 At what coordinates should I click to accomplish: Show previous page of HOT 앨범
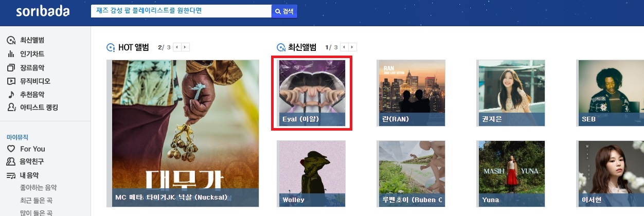[176, 47]
